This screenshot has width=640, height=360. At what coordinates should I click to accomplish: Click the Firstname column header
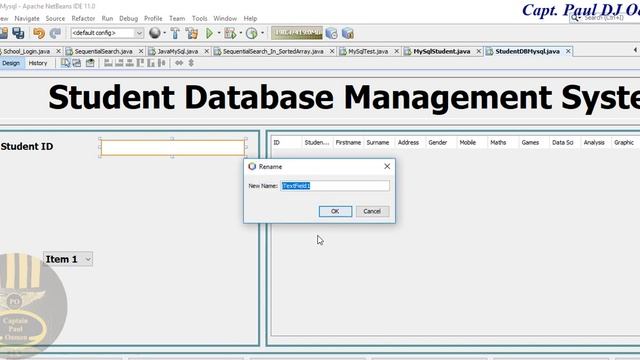click(x=348, y=142)
